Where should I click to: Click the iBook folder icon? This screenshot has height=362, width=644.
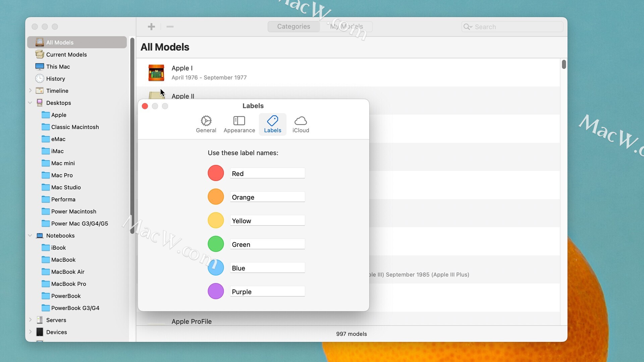click(x=46, y=247)
